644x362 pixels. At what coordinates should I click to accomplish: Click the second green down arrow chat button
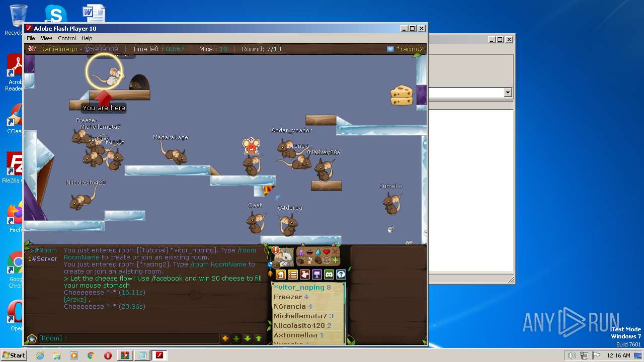click(247, 338)
